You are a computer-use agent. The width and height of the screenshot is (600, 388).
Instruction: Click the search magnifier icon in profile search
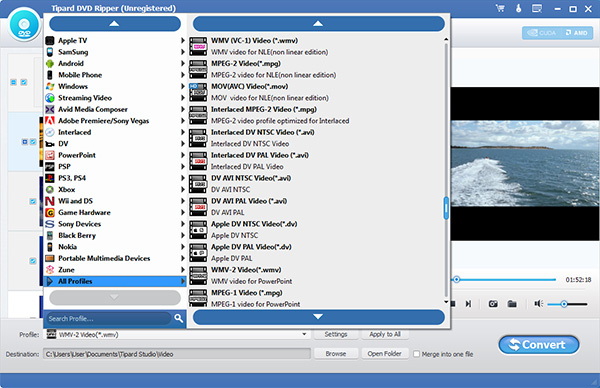pyautogui.click(x=178, y=318)
